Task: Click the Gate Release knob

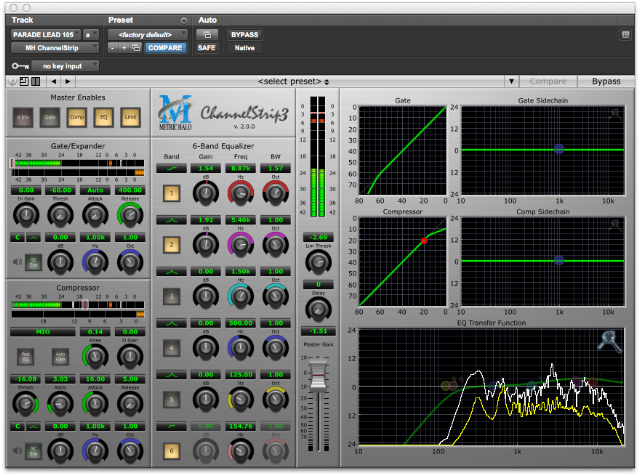Action: 130,215
